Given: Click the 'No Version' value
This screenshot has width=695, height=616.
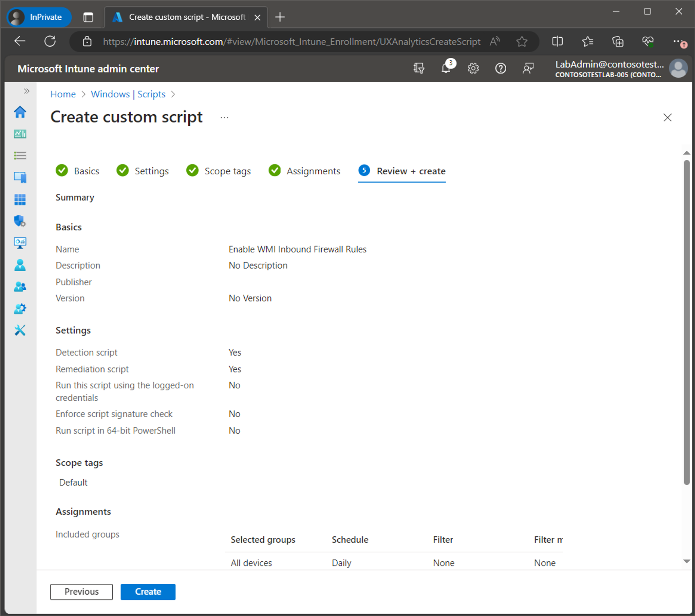Looking at the screenshot, I should click(250, 298).
